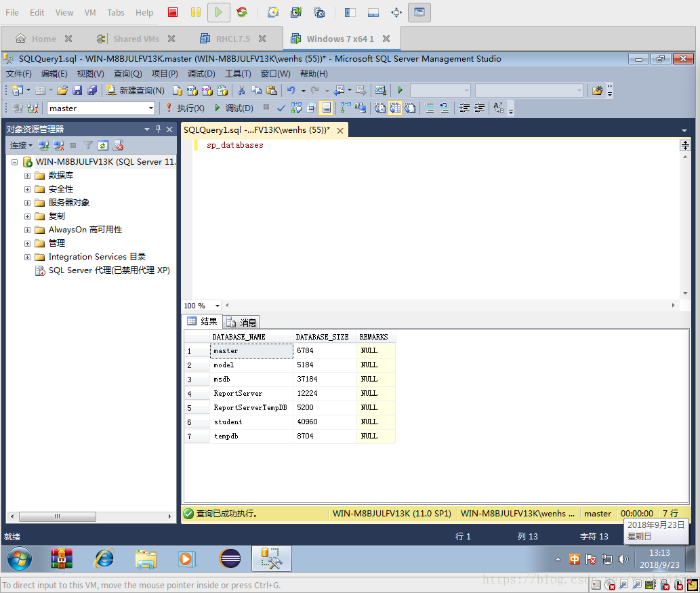Viewport: 700px width, 593px height.
Task: Toggle Results to Grid output
Action: click(395, 108)
